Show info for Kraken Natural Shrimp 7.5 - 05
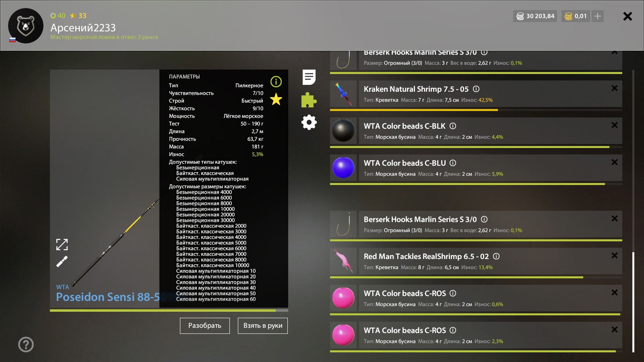Image resolution: width=644 pixels, height=362 pixels. (476, 89)
